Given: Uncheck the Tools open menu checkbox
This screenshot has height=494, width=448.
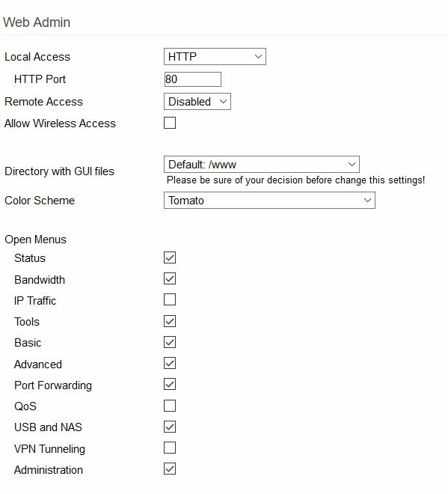Looking at the screenshot, I should pos(170,321).
